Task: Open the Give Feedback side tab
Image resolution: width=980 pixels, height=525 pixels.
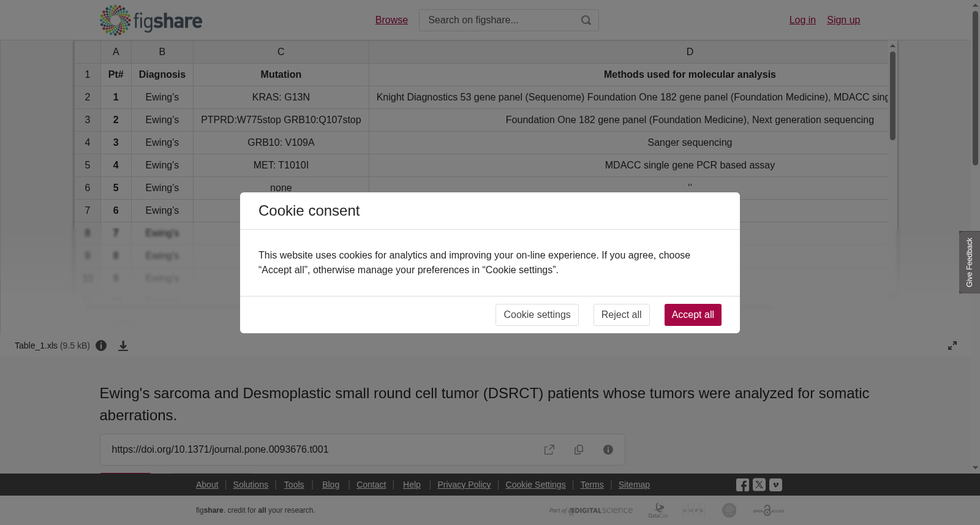Action: (969, 262)
